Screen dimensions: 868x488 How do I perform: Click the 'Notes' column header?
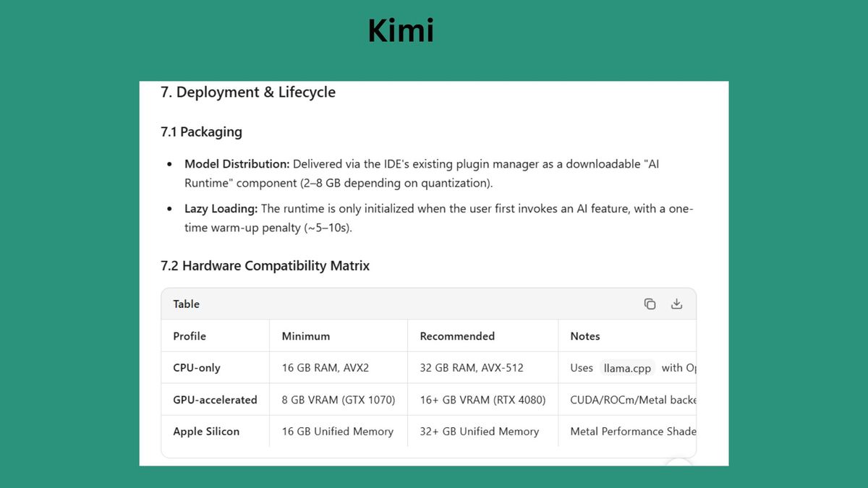[x=585, y=336]
